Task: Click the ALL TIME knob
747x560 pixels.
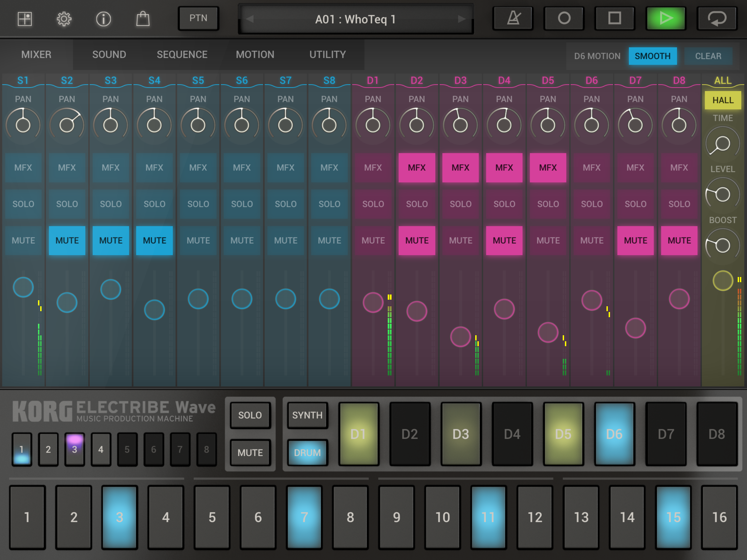Action: click(723, 144)
